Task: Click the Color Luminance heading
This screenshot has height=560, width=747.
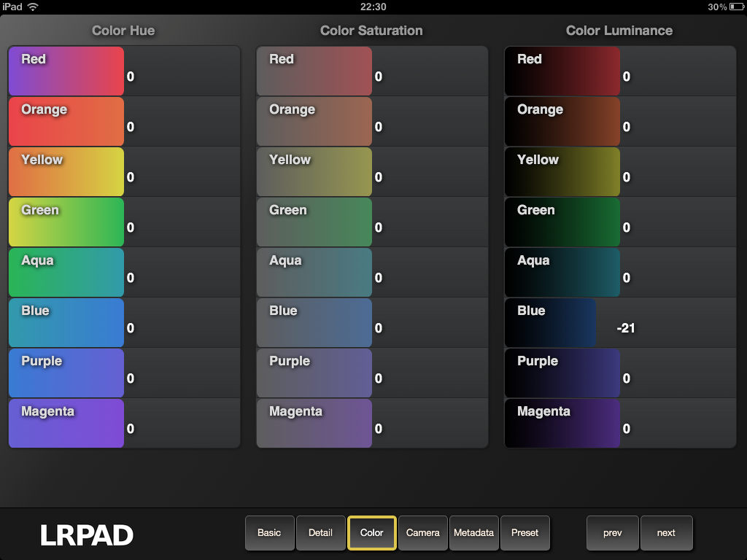Action: pos(619,31)
